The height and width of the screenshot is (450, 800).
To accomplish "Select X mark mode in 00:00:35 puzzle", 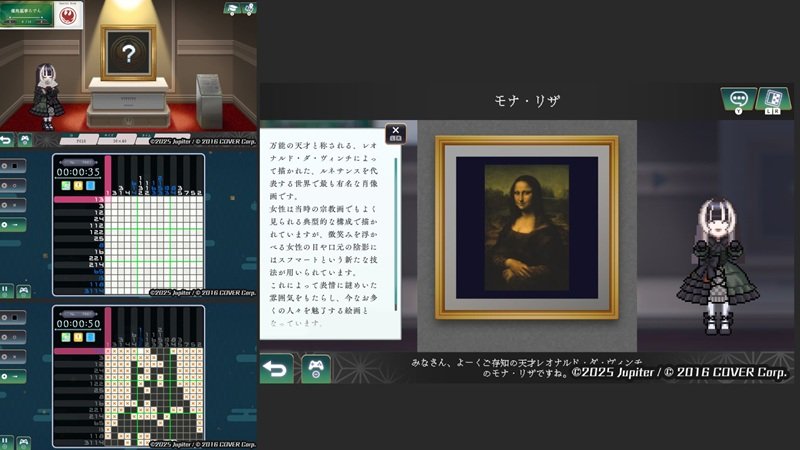I will [x=12, y=205].
